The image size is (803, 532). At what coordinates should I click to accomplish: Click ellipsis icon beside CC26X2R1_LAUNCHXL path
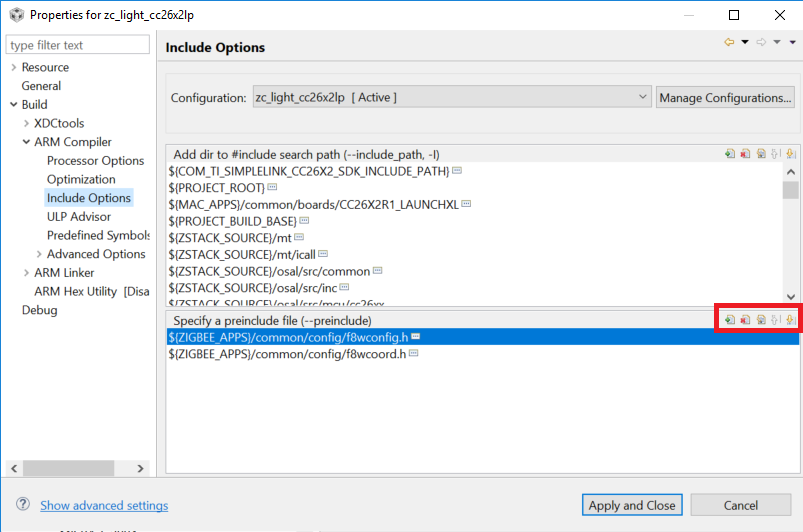click(466, 204)
